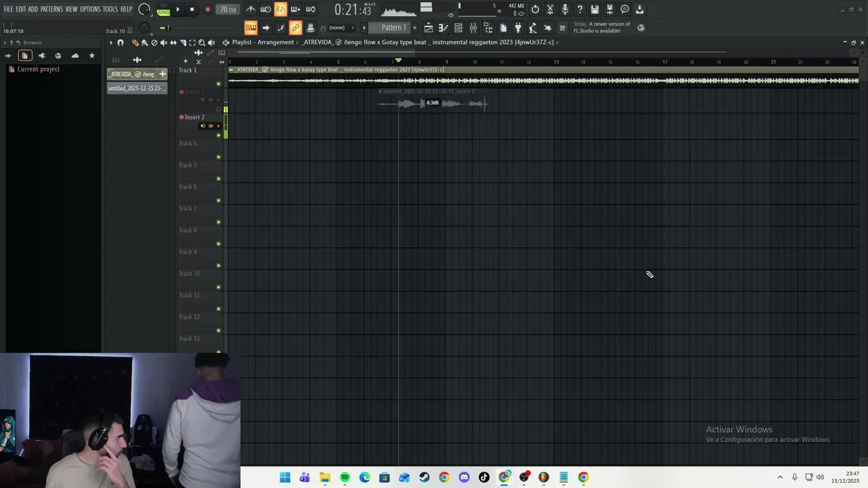Open the Browser view icon in toolbar
This screenshot has width=868, height=488.
[488, 28]
